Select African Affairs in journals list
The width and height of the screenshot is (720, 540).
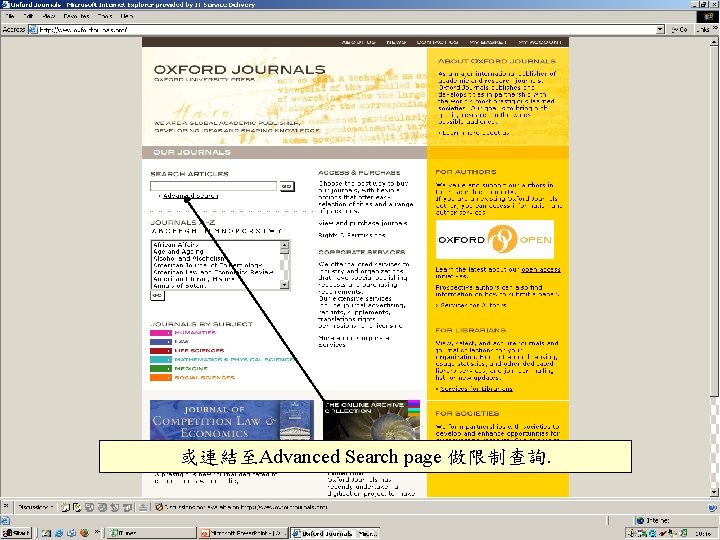click(x=176, y=245)
